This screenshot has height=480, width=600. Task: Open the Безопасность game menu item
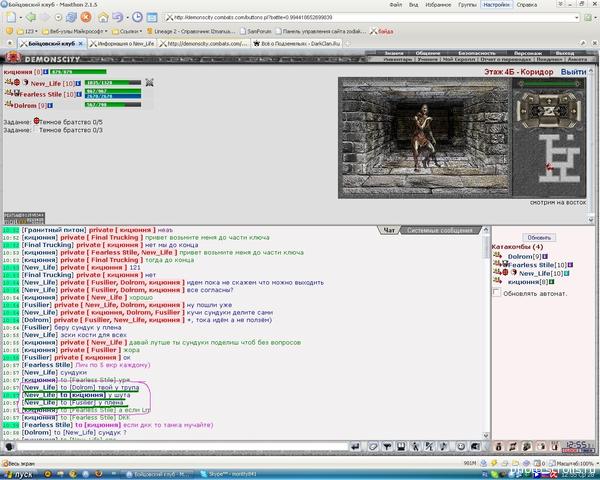(477, 53)
